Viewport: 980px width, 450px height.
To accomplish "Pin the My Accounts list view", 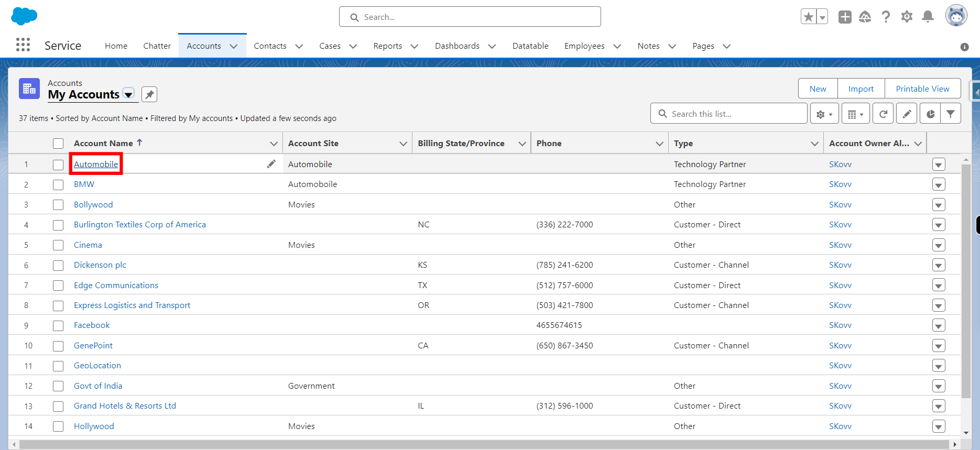I will pos(149,94).
